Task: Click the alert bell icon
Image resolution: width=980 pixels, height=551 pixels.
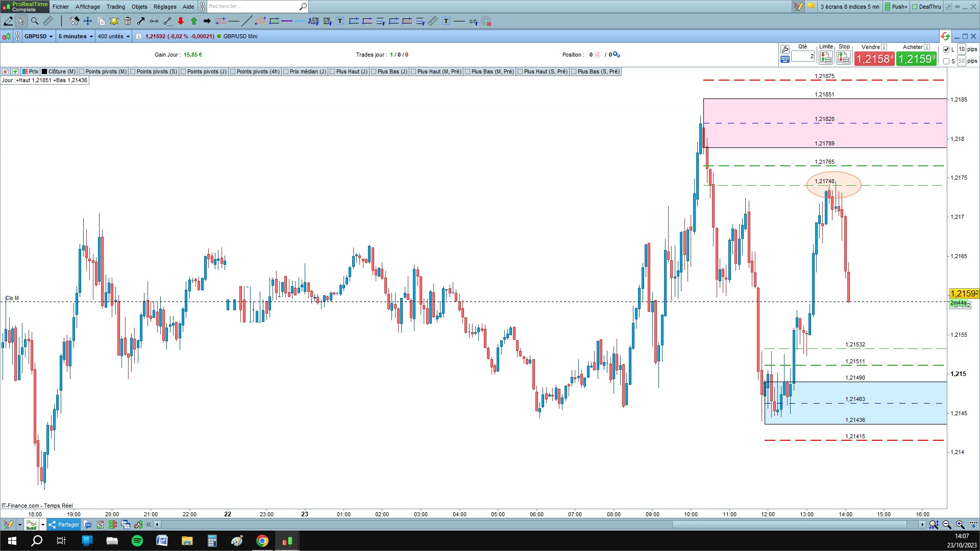Action: [114, 21]
